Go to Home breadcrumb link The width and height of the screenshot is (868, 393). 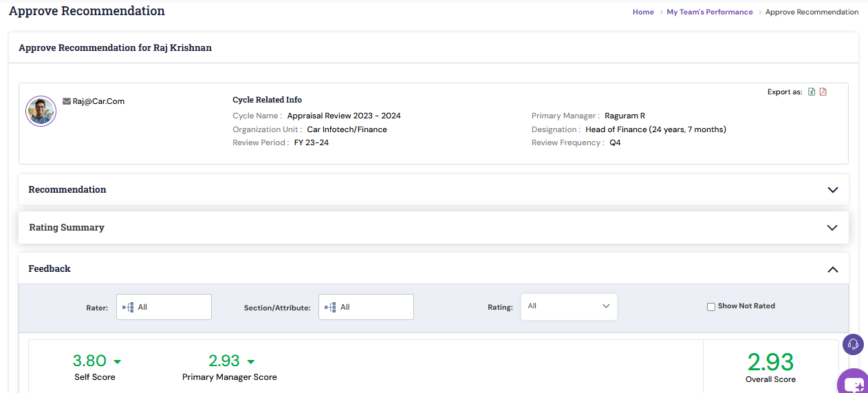pyautogui.click(x=643, y=12)
